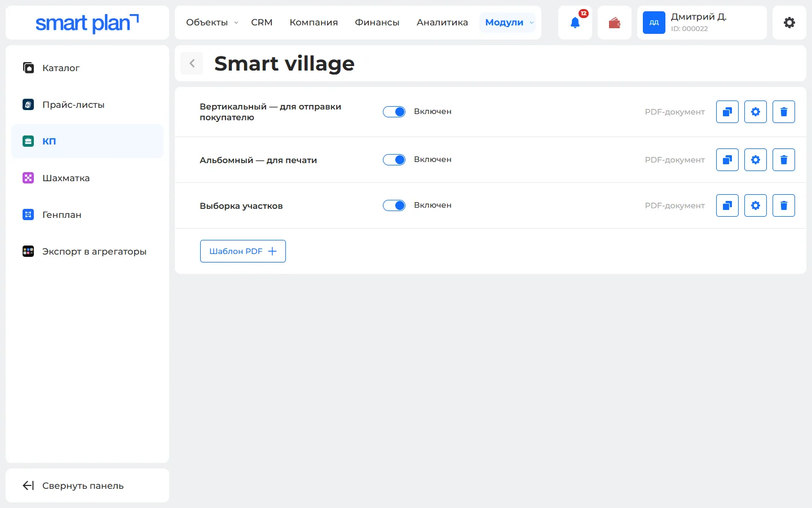Click PDF-документ label in Альбомный row
The height and width of the screenshot is (508, 812).
click(675, 160)
